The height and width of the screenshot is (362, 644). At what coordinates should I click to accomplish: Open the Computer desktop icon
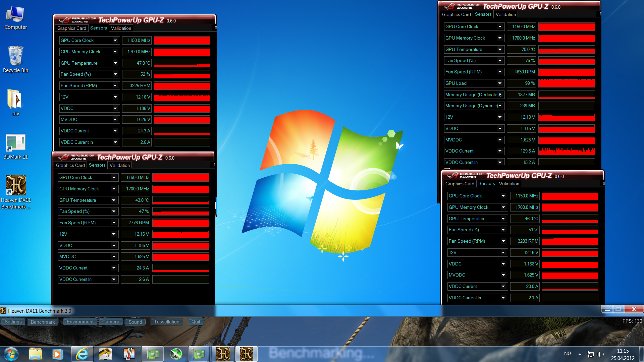click(x=15, y=18)
